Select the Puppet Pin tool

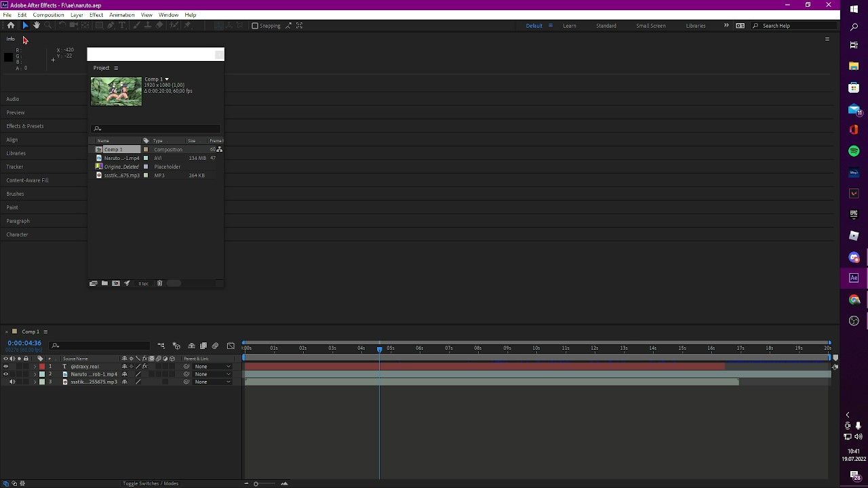[187, 26]
